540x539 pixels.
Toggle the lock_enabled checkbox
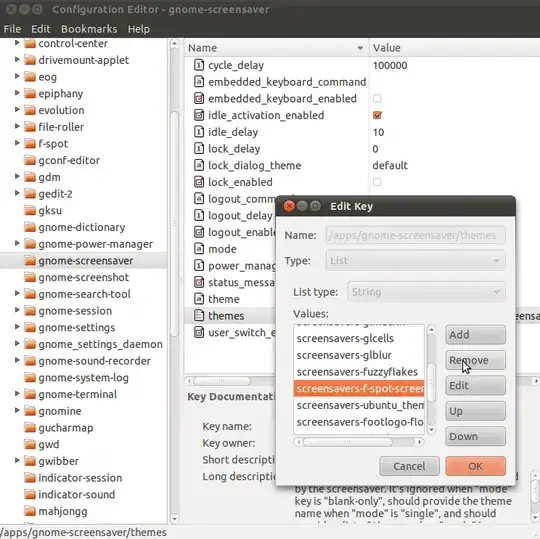click(377, 182)
